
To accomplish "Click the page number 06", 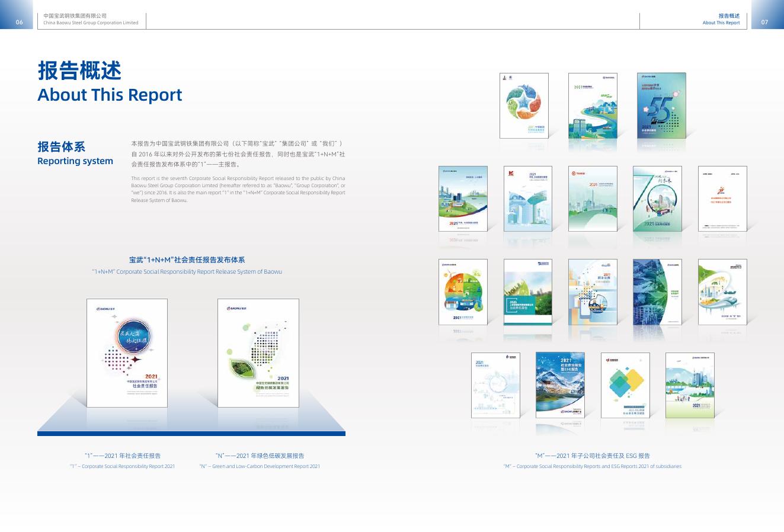I will 20,23.
